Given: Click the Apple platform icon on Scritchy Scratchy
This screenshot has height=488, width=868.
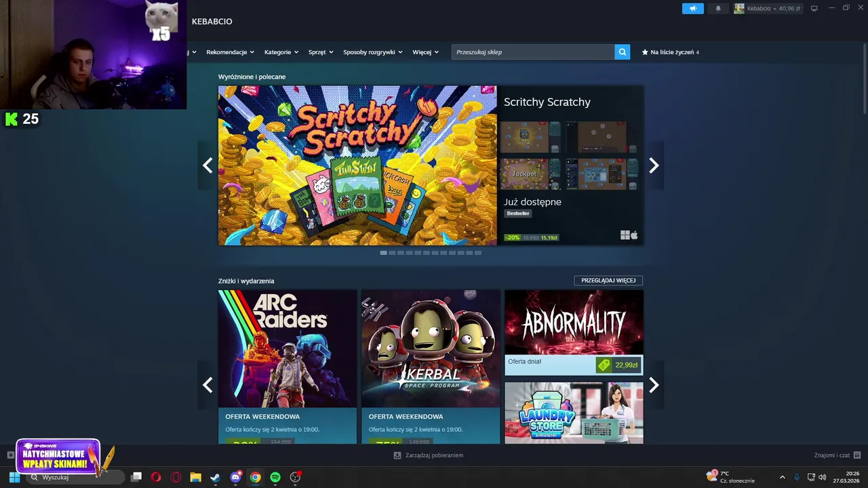Looking at the screenshot, I should pos(634,235).
